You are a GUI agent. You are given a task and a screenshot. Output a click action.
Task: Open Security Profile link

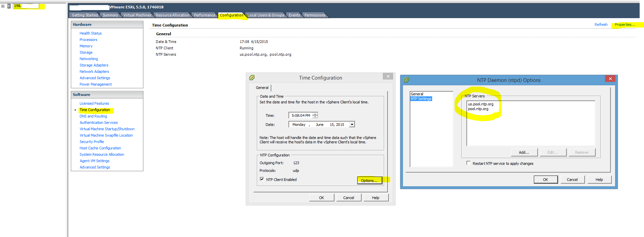click(x=92, y=142)
